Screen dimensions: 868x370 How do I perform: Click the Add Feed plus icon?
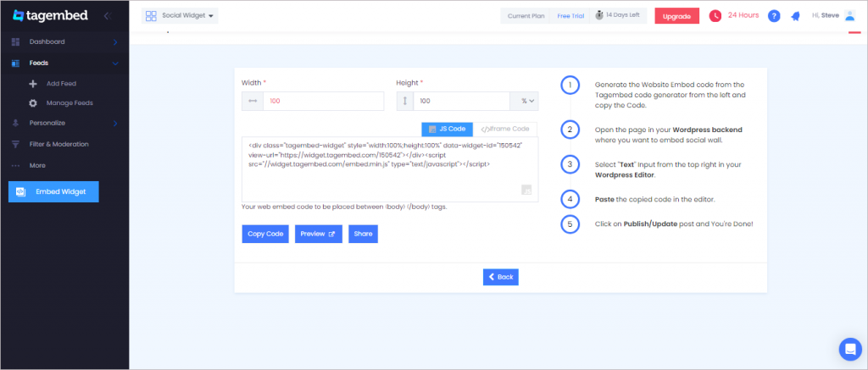tap(33, 84)
